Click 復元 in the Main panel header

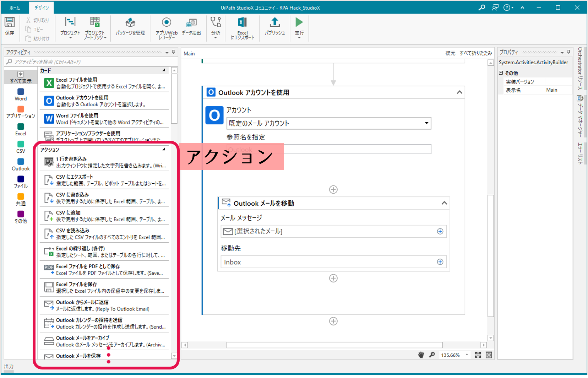pos(450,53)
